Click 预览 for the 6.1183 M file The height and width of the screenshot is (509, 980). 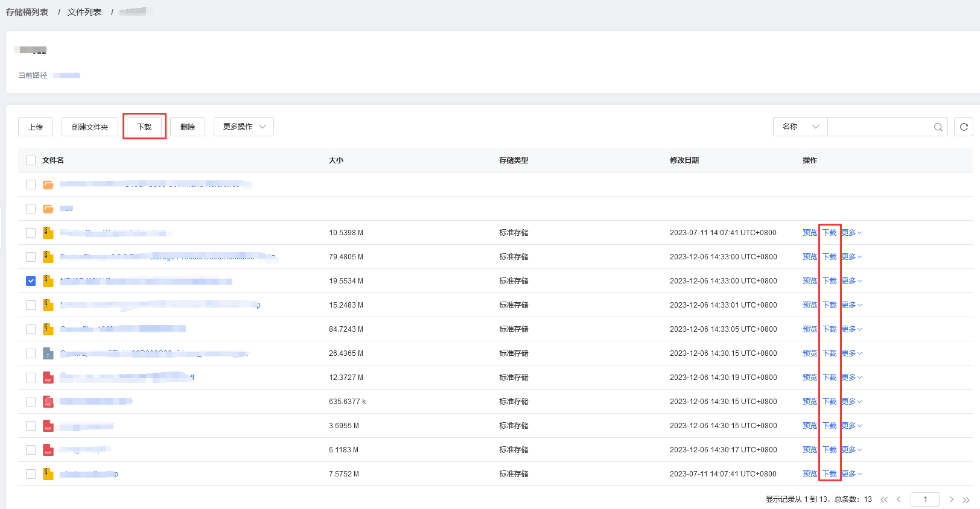tap(810, 450)
